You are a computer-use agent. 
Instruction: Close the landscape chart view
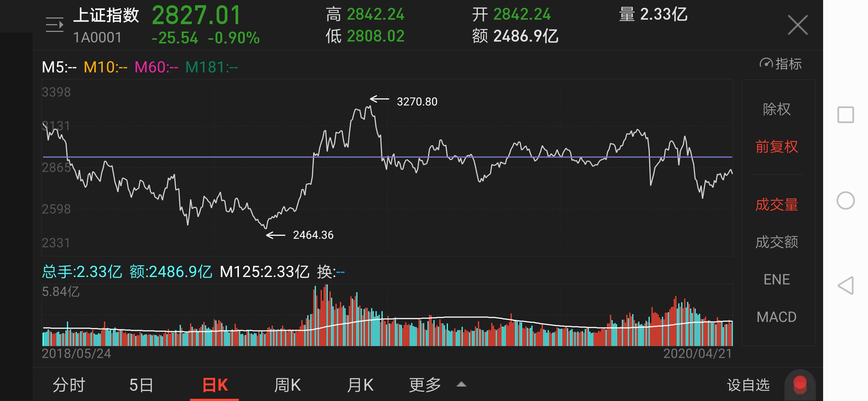[x=798, y=25]
